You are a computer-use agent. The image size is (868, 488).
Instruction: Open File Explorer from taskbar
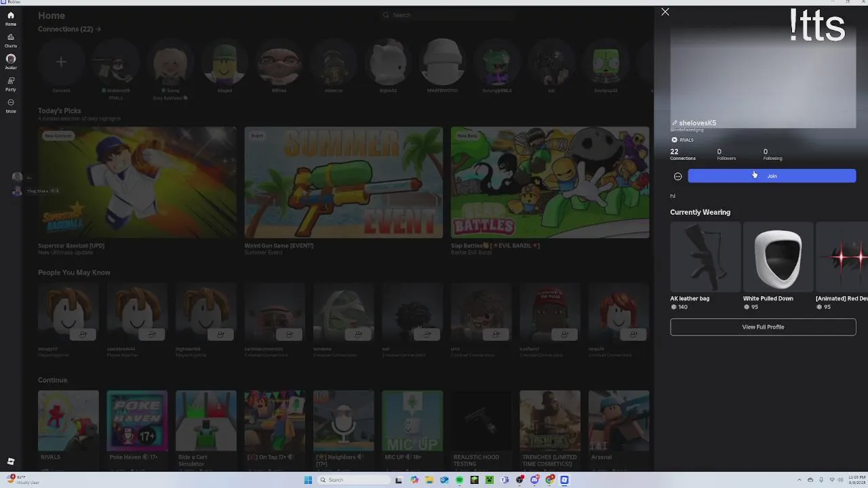(x=429, y=480)
